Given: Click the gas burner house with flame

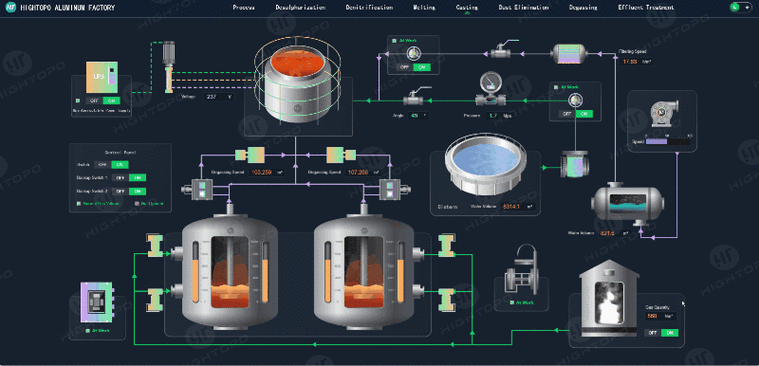Looking at the screenshot, I should coord(609,298).
